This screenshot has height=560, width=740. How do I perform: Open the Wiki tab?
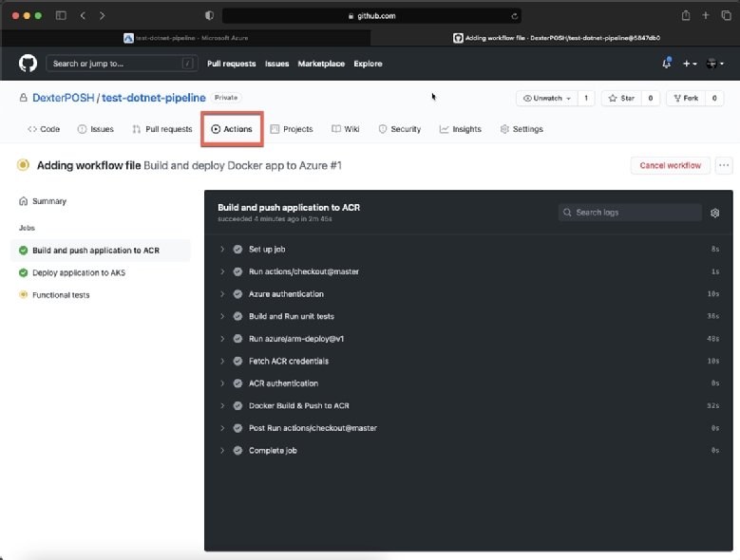(x=346, y=129)
